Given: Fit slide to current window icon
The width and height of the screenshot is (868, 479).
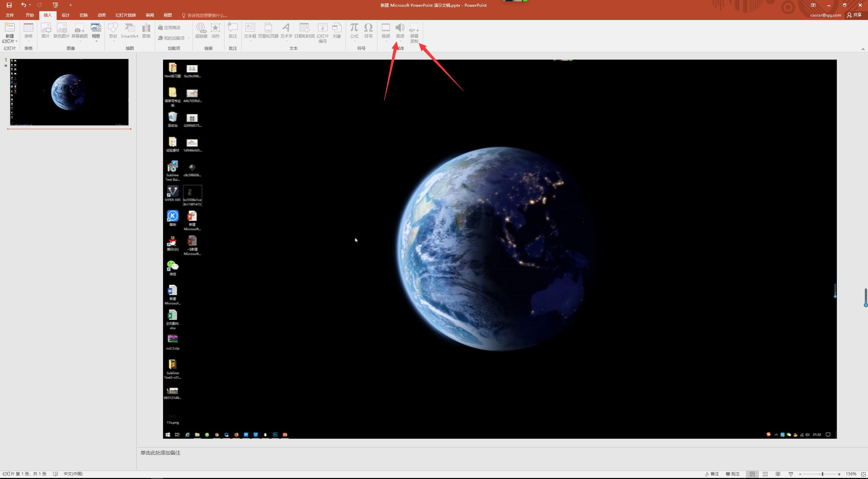Looking at the screenshot, I should [x=863, y=474].
